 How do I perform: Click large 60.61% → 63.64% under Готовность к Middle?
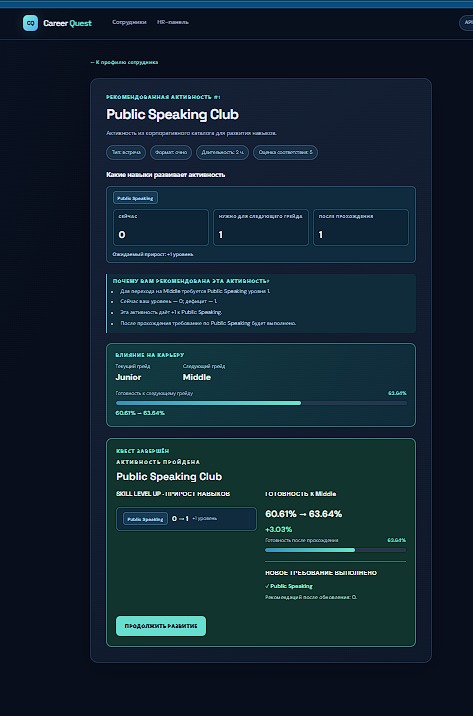(304, 514)
